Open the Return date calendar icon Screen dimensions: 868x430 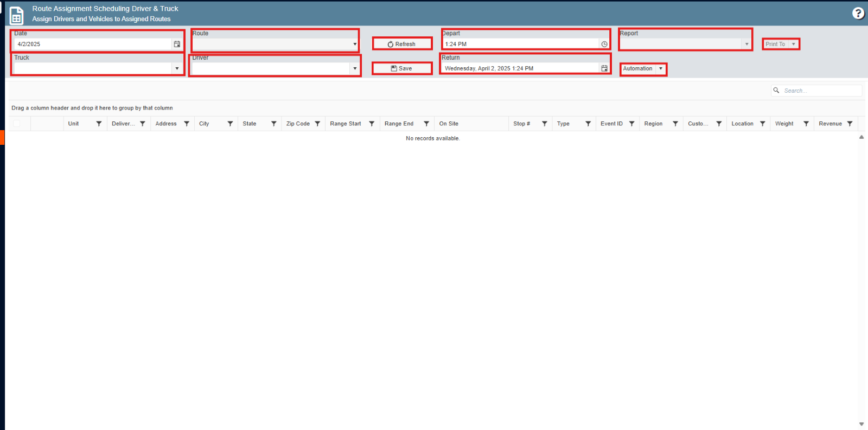click(604, 68)
